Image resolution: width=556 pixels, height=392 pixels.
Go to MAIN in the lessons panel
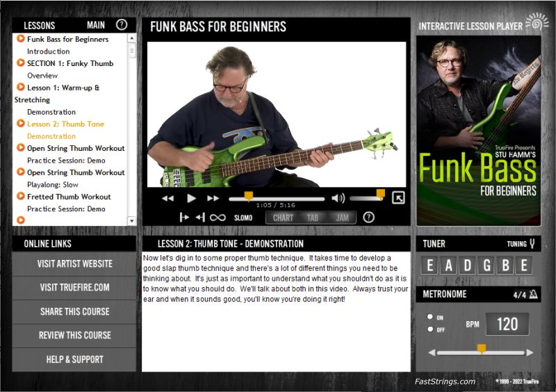coord(96,25)
